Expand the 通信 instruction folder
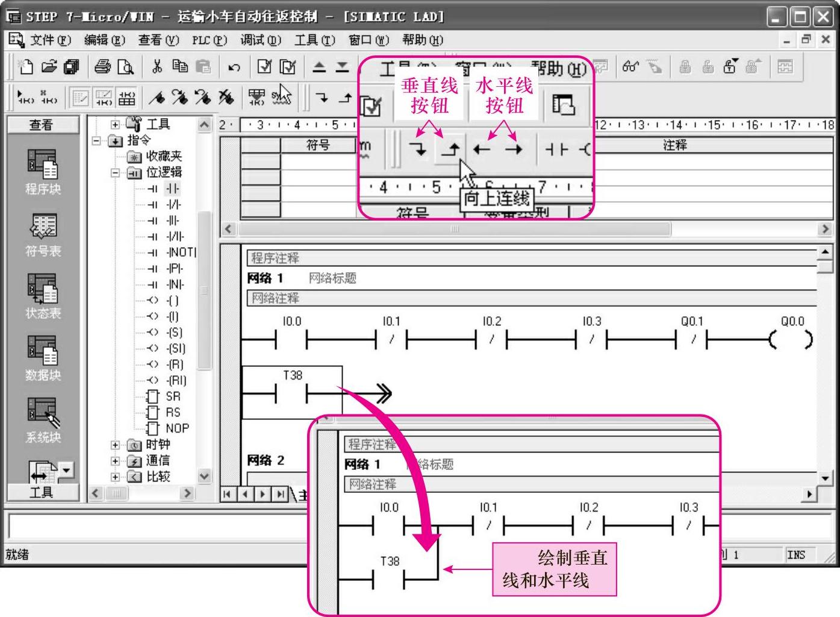 tap(115, 461)
